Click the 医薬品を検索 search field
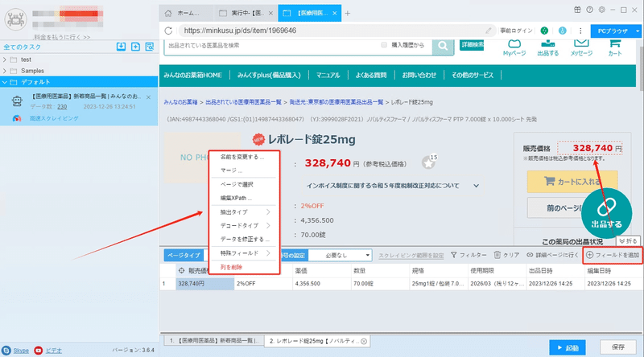644x357 pixels. [271, 46]
